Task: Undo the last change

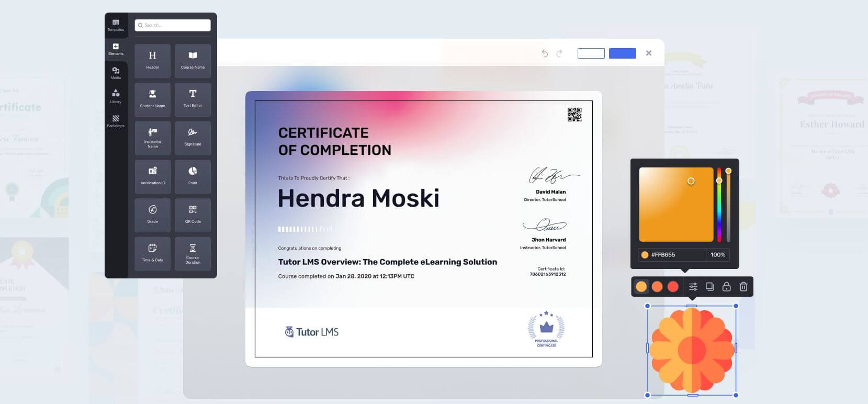Action: click(545, 53)
